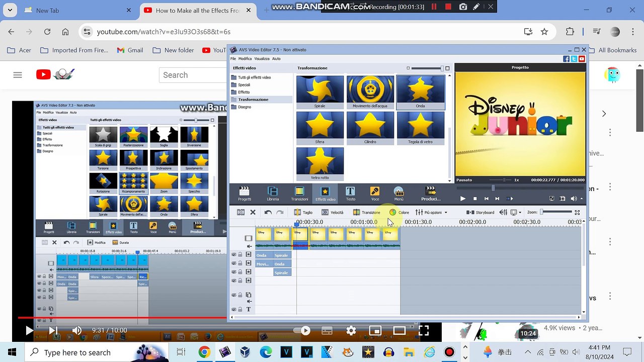The image size is (644, 362).
Task: Open YouTube video settings gear
Action: click(x=351, y=330)
